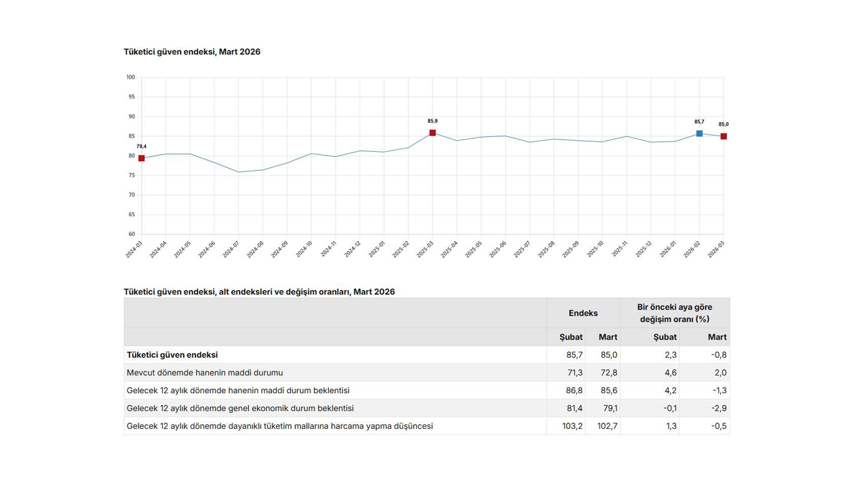Select the 100 label on y-axis
The height and width of the screenshot is (488, 868).
pos(130,77)
